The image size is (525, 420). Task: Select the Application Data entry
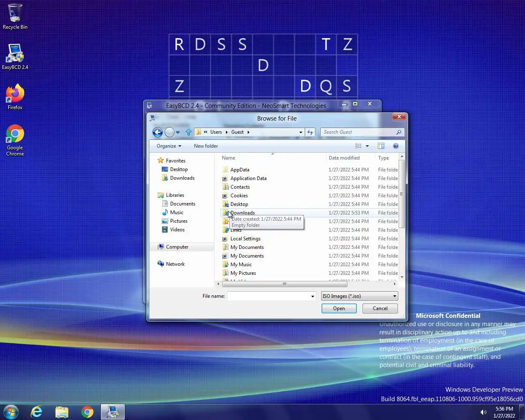(x=249, y=178)
